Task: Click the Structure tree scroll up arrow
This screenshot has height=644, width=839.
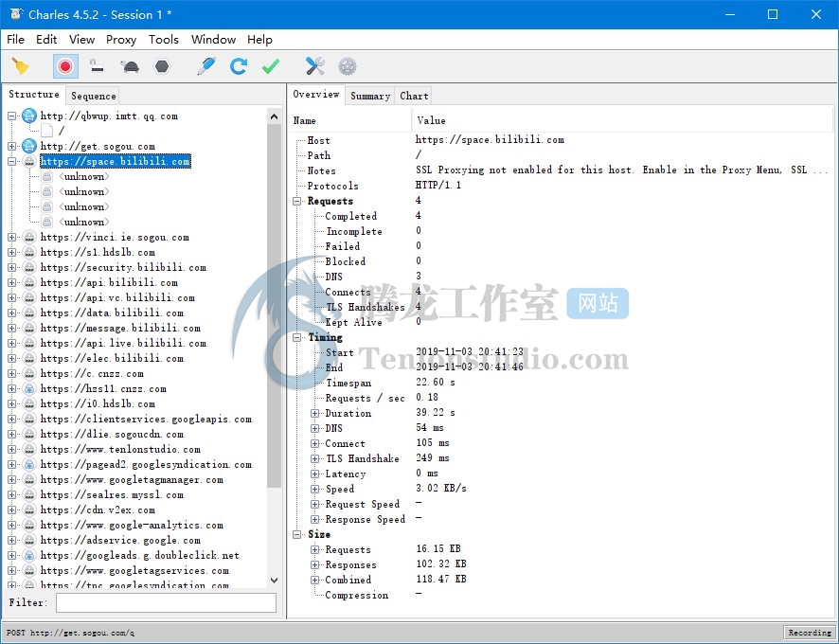Action: (274, 116)
